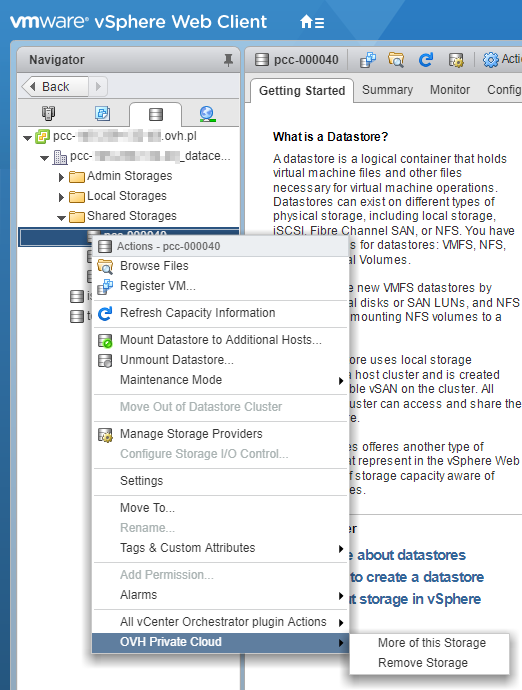
Task: Pin the Navigator panel
Action: (x=228, y=60)
